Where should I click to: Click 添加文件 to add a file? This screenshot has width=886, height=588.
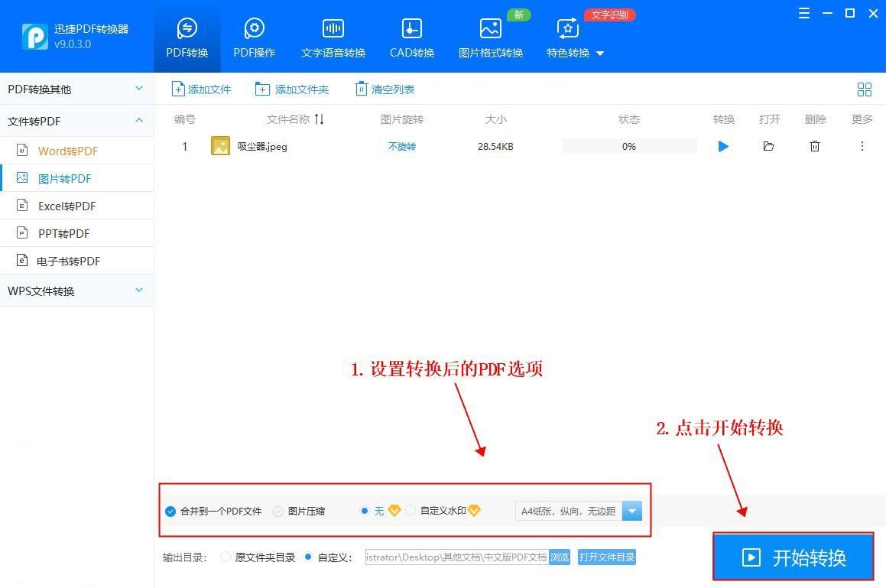tap(201, 89)
